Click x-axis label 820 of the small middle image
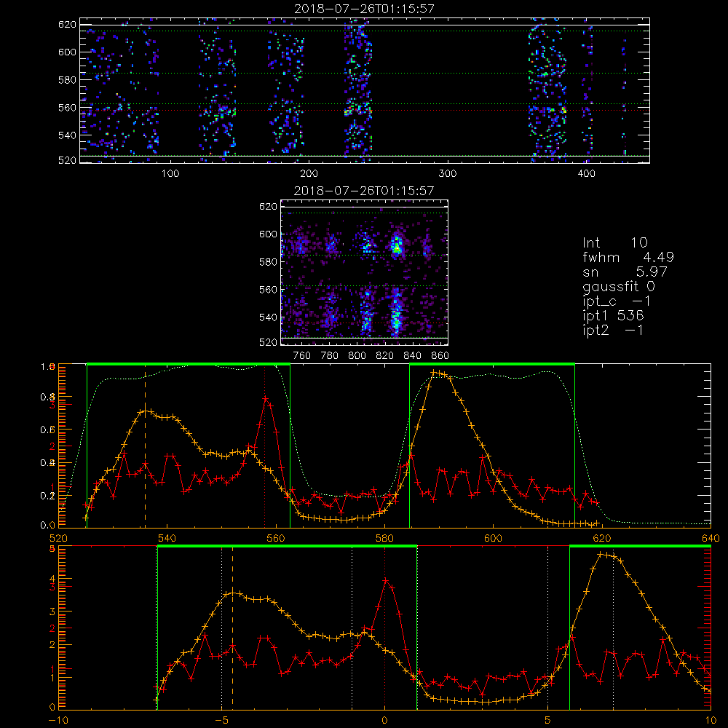The height and width of the screenshot is (728, 728). click(385, 356)
